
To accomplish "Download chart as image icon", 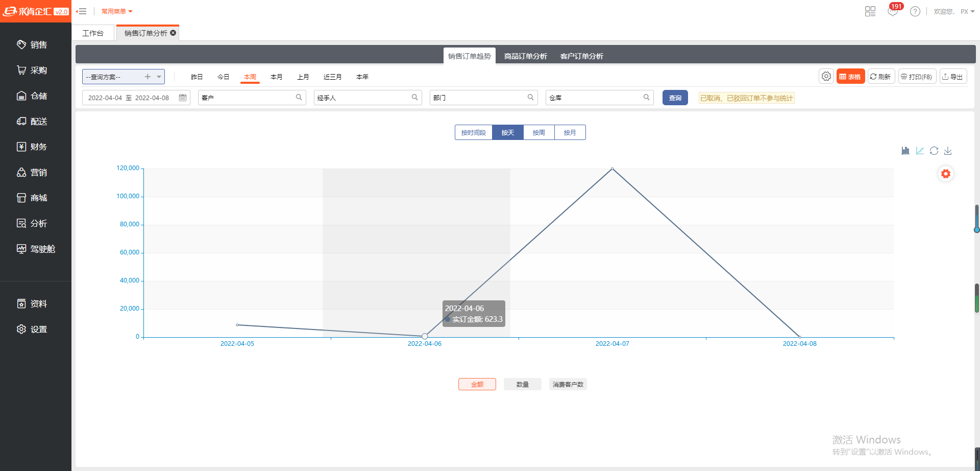I will click(x=948, y=151).
